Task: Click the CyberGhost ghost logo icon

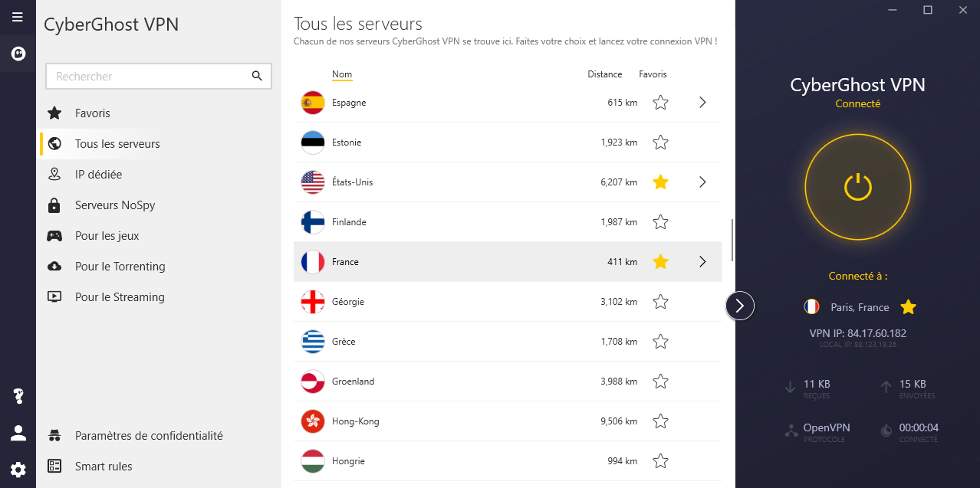Action: tap(18, 54)
